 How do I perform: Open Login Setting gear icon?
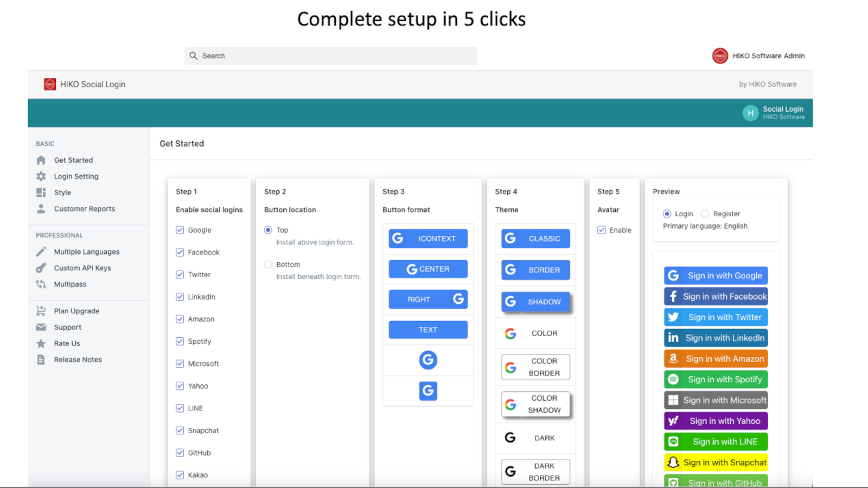click(x=41, y=176)
